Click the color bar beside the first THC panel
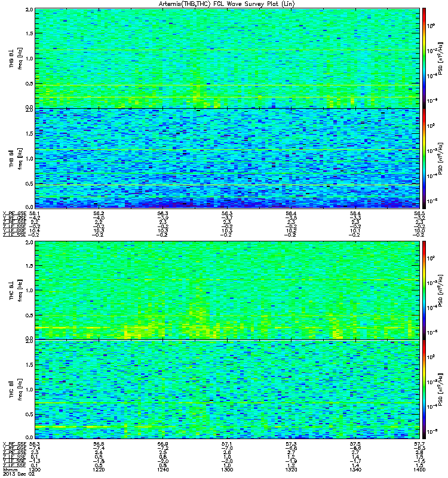Viewport: 448px width, 478px height. point(424,290)
